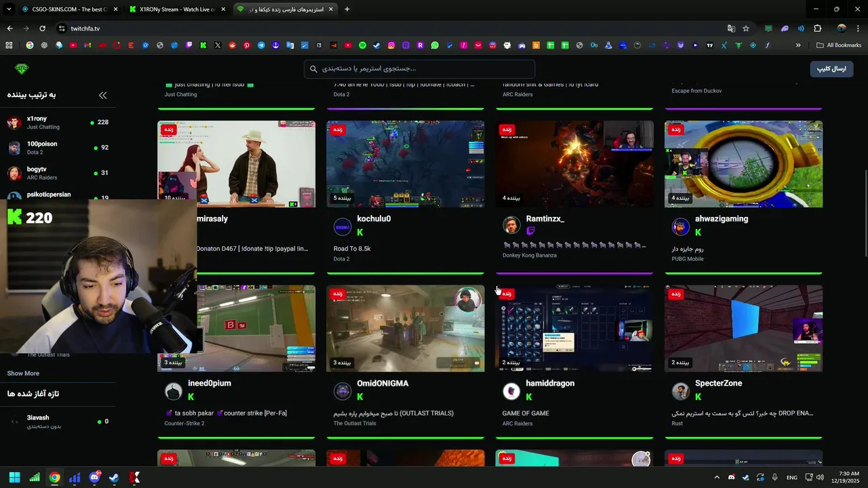Open OmidONIGMA Outlast Trials stream thumbnail

pos(406,328)
